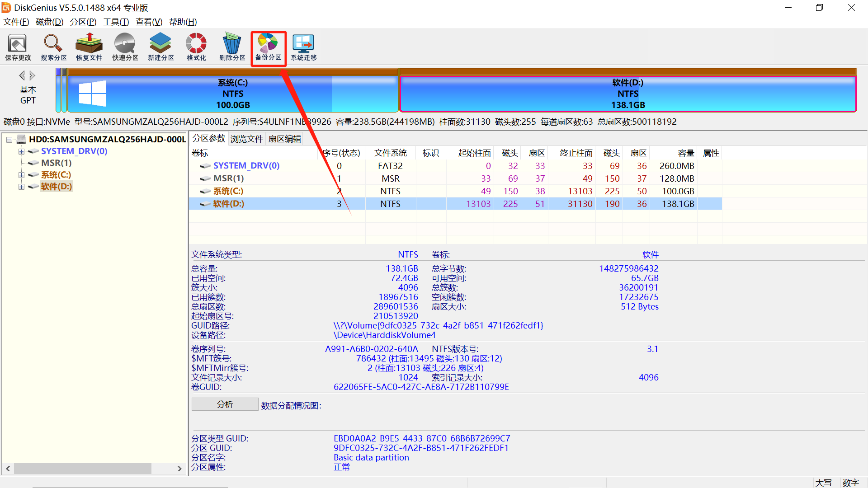Switch to 浏览文件 tab
The image size is (868, 488).
[246, 139]
